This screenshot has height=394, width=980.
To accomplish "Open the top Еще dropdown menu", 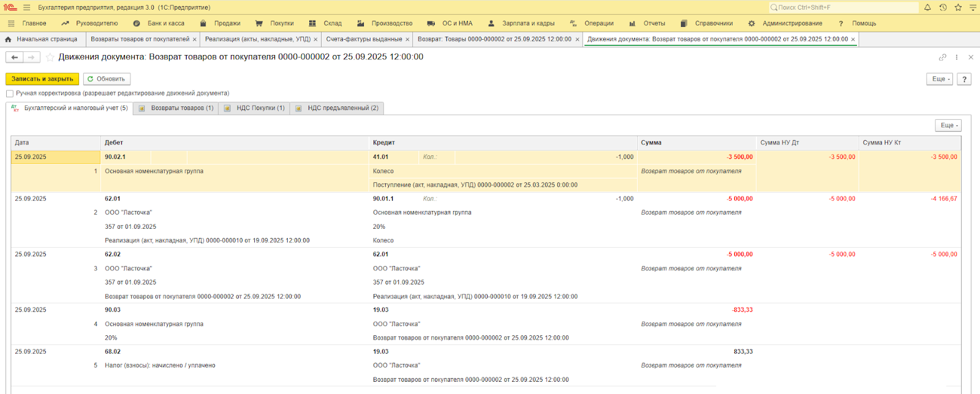I will tap(940, 79).
